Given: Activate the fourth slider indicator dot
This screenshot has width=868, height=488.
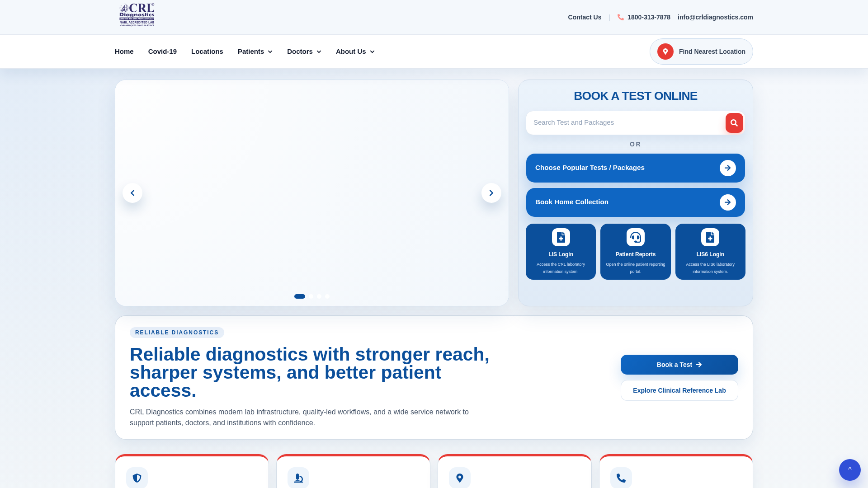Looking at the screenshot, I should pos(327,296).
